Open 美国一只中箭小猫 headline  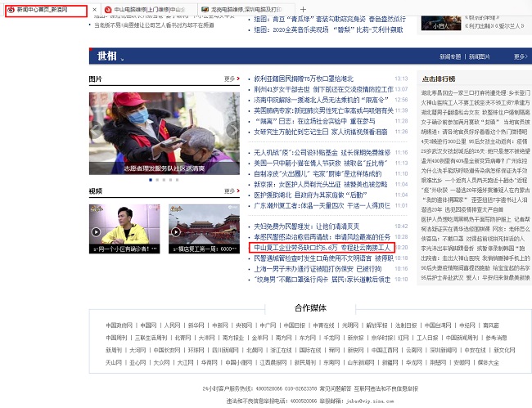click(321, 163)
